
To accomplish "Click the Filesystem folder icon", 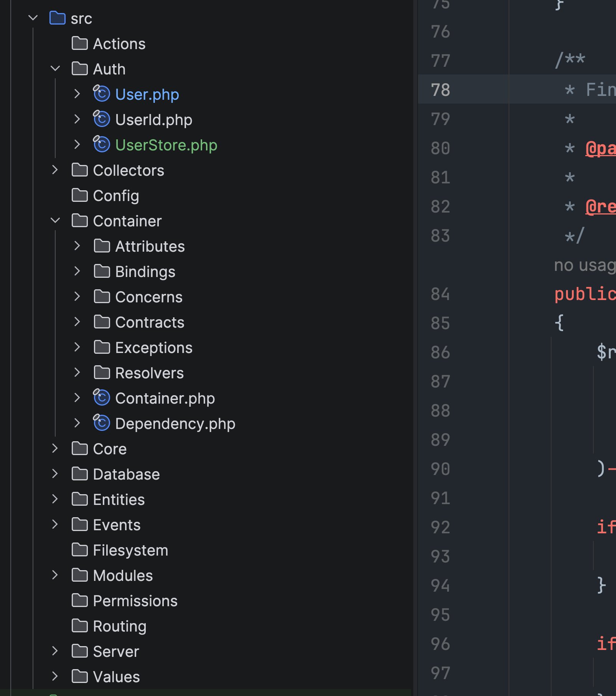I will 80,550.
